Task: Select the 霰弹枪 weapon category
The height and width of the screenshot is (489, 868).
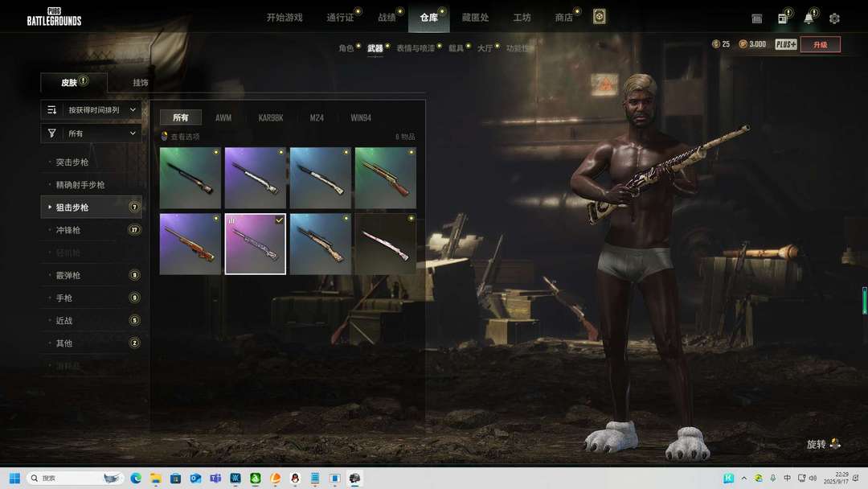Action: [x=92, y=275]
